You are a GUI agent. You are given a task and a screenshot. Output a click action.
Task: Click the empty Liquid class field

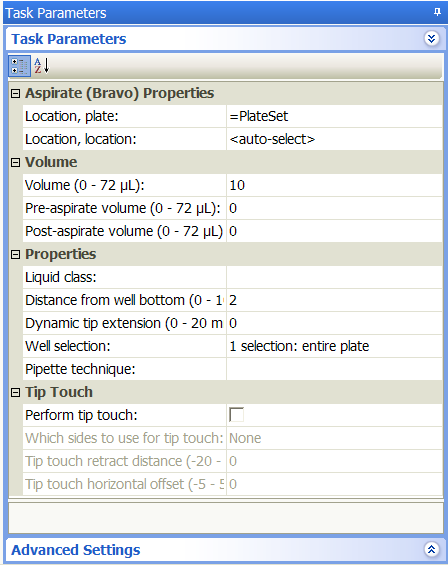(x=334, y=277)
